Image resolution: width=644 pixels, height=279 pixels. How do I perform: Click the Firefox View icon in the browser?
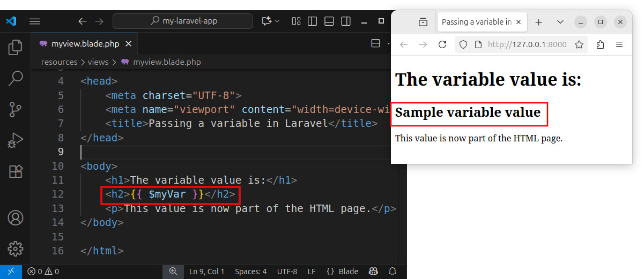[423, 22]
